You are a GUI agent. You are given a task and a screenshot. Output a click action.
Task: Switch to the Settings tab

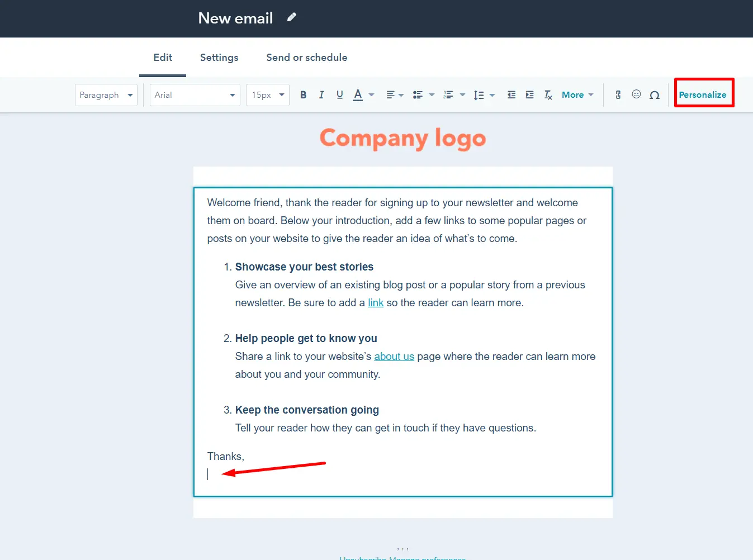[x=219, y=58]
